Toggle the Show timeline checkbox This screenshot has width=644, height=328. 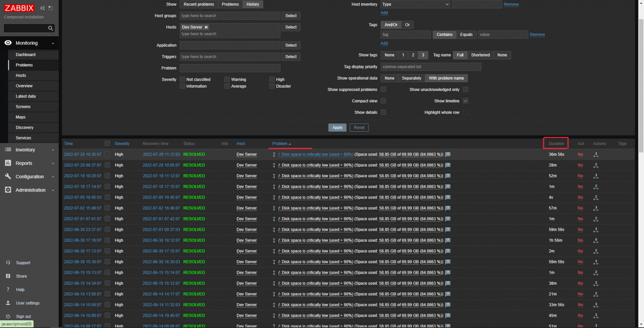point(465,101)
